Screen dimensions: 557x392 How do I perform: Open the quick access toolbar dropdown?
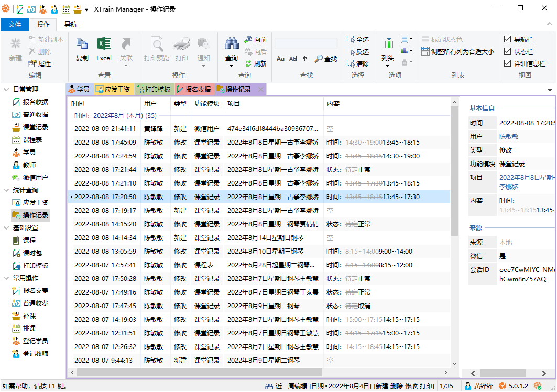(86, 9)
